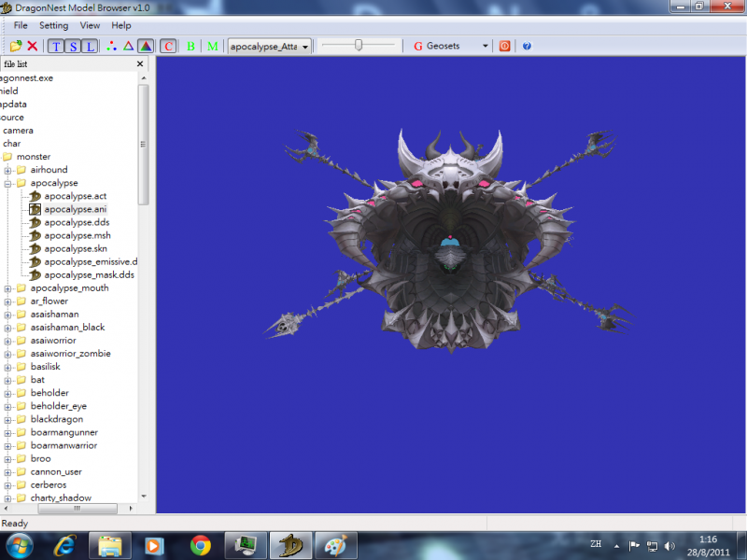Image resolution: width=747 pixels, height=560 pixels.
Task: Expand the airhound folder
Action: coord(7,171)
